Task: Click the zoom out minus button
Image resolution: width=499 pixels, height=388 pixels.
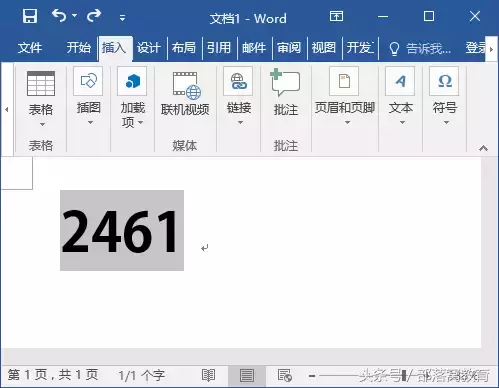Action: [x=312, y=376]
